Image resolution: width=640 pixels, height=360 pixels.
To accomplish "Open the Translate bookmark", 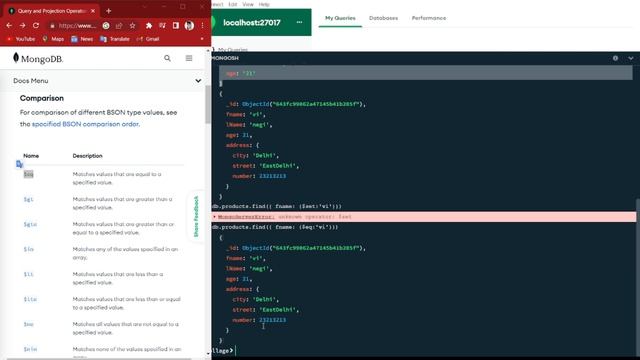I will coord(115,39).
